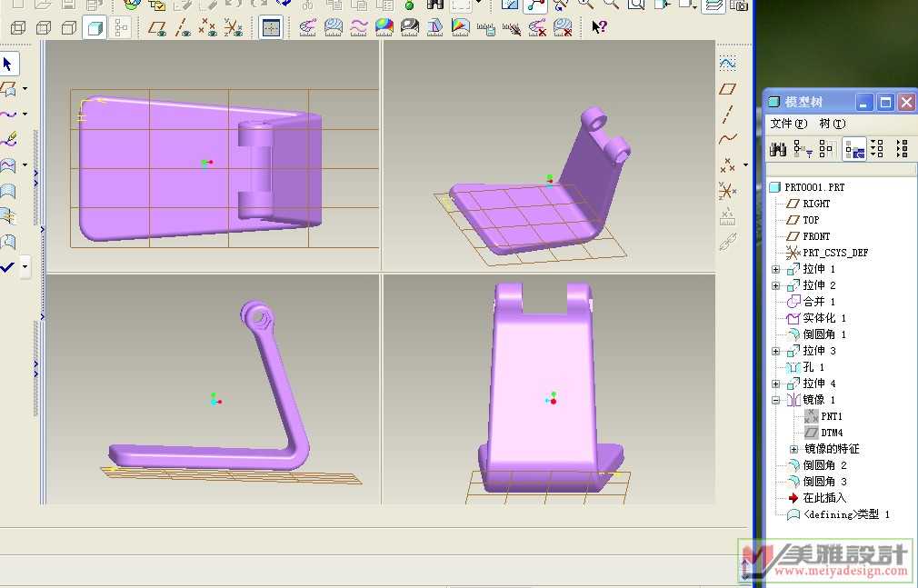
Task: Click the wireframe display cube icon
Action: pos(17,28)
